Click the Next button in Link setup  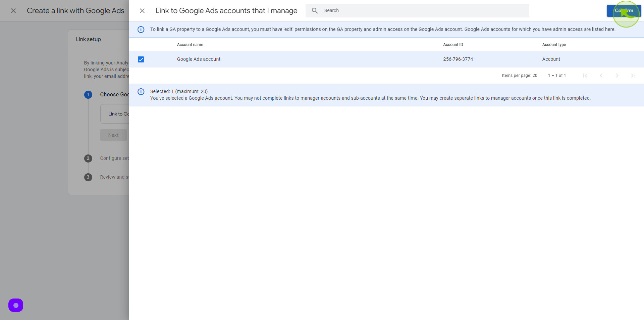(113, 135)
